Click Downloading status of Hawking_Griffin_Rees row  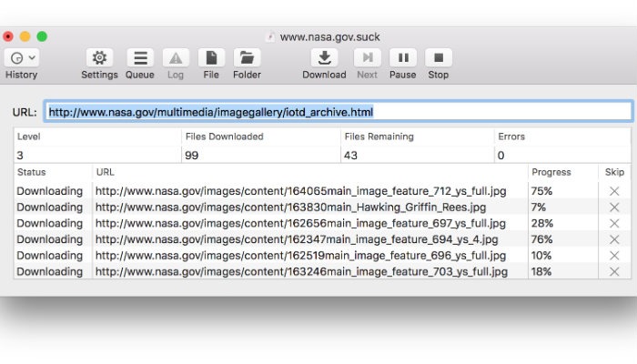(49, 207)
